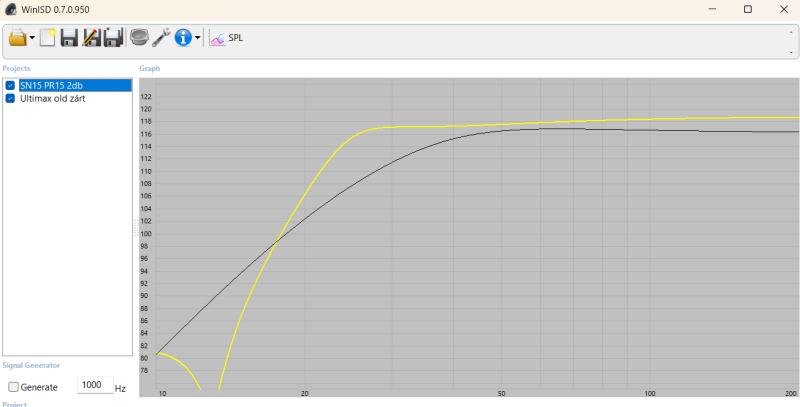The height and width of the screenshot is (407, 800).
Task: Open the driver database speaker icon
Action: [139, 37]
